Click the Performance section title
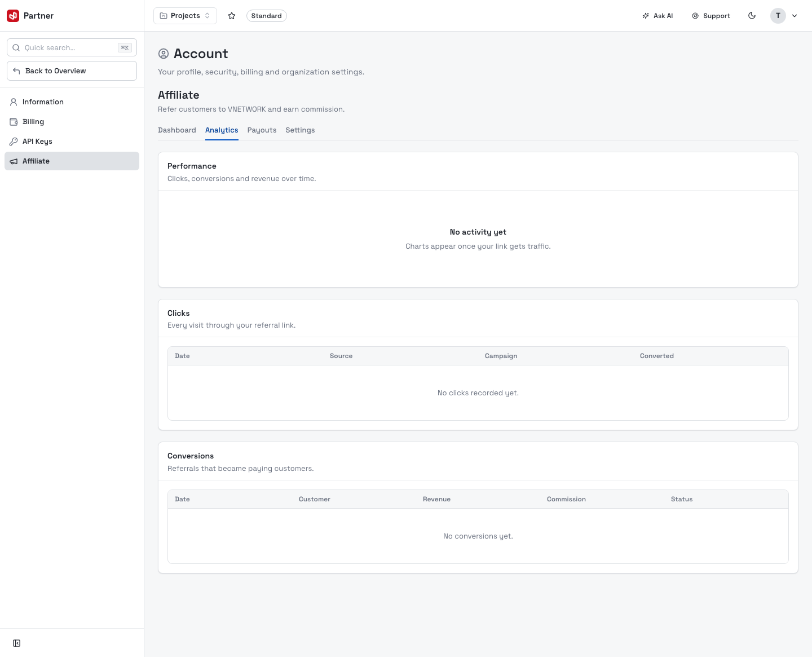Screen dimensions: 812x657 click(192, 166)
